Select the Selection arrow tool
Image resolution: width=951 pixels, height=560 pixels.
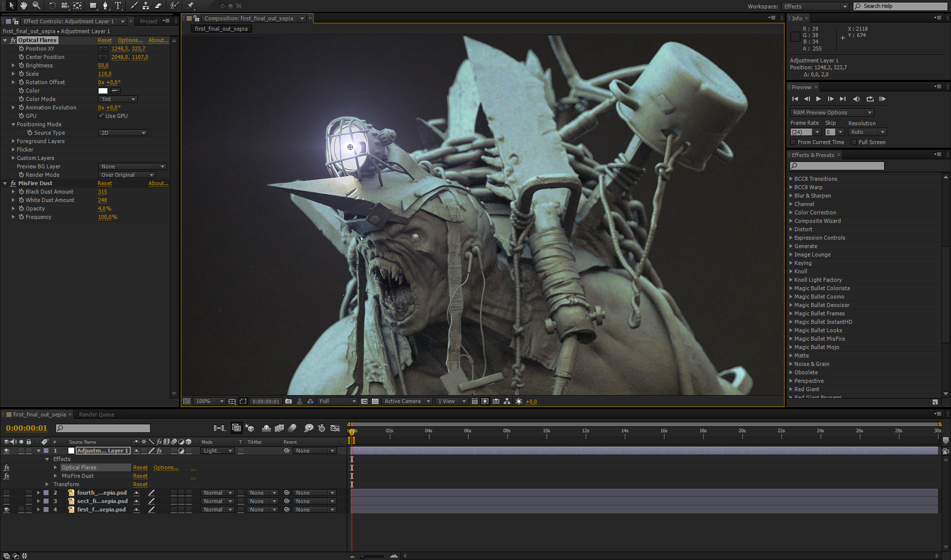(11, 5)
